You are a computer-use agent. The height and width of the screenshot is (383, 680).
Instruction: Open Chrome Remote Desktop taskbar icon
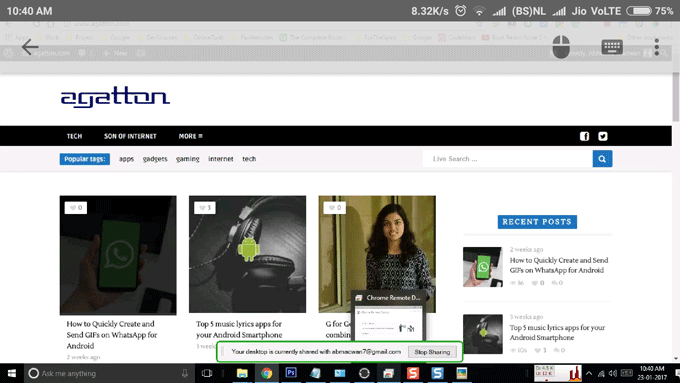(x=388, y=373)
